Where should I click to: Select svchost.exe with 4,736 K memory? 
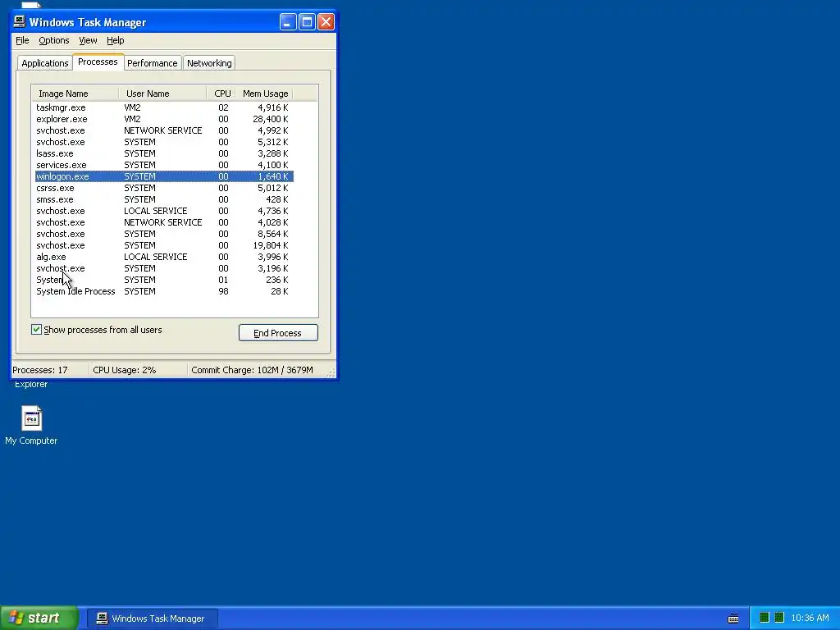(164, 211)
